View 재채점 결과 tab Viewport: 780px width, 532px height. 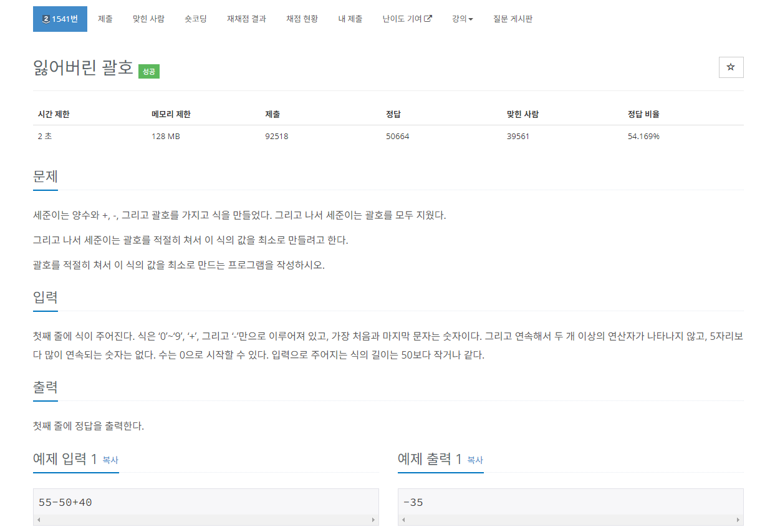pyautogui.click(x=246, y=19)
